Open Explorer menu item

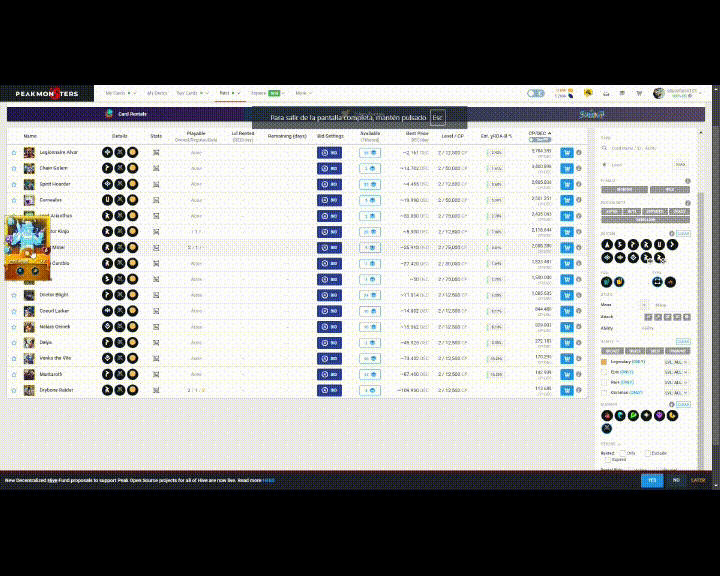tap(268, 93)
